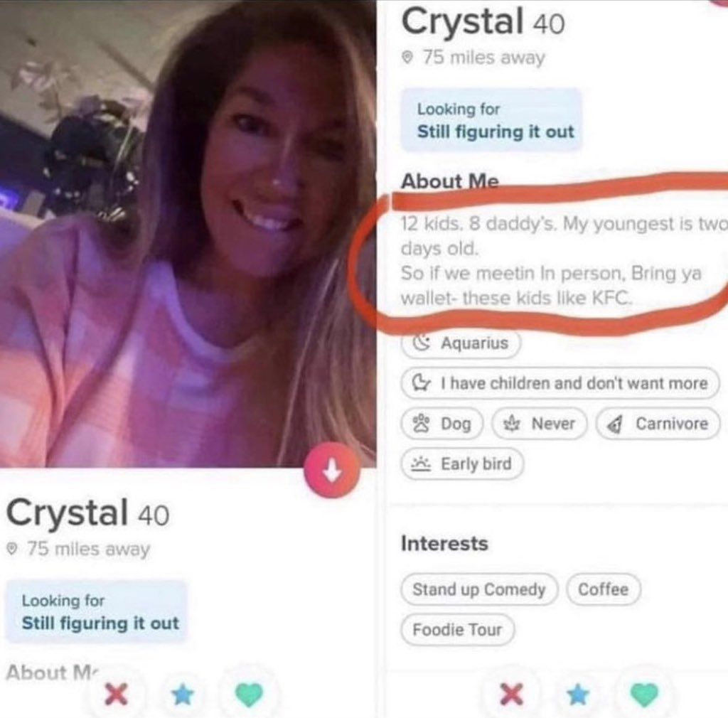Screen dimensions: 728x718
Task: Tap the 'Still figuring it out' box above About Me
Action: coord(491,119)
